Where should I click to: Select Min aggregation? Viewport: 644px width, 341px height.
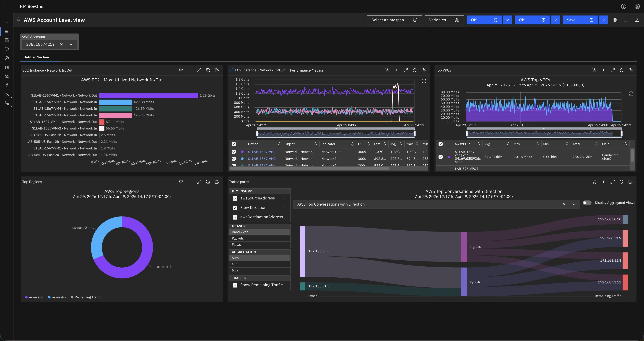tap(260, 264)
